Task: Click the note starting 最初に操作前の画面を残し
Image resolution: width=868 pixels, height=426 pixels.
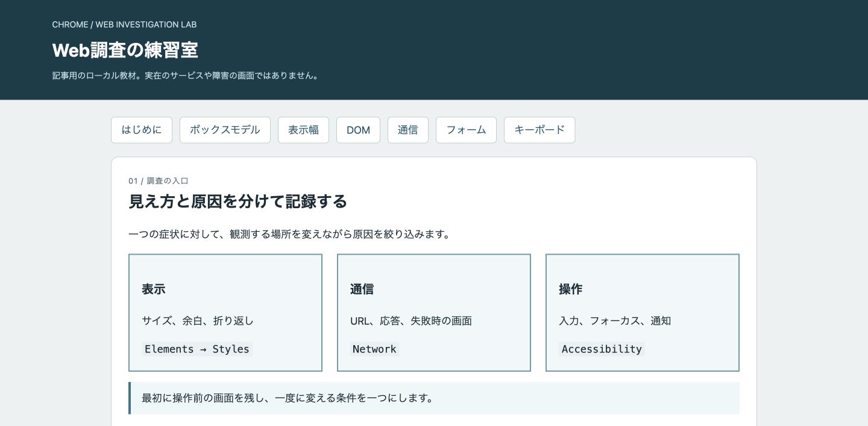Action: pyautogui.click(x=434, y=398)
